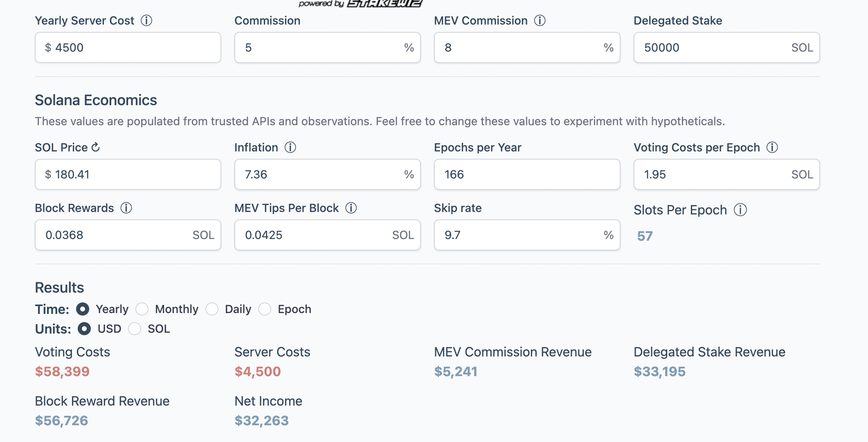868x442 pixels.
Task: Select the Yearly time option
Action: coord(83,309)
